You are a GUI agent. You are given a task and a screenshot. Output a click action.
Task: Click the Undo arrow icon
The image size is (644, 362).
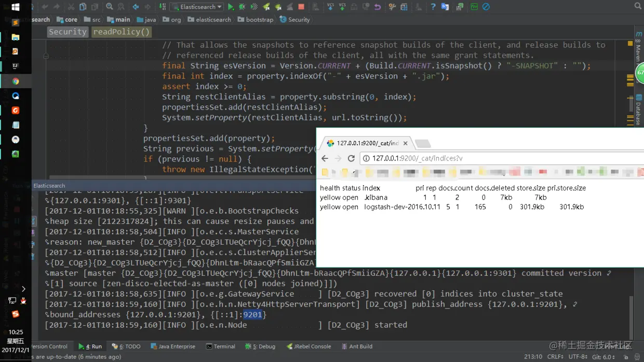coord(45,7)
